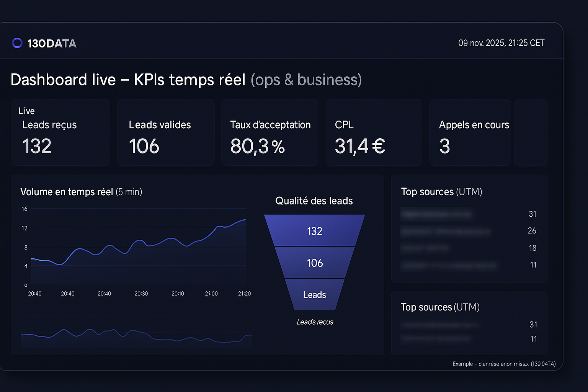Click the 130DATA brand name
The width and height of the screenshot is (588, 392).
point(52,44)
